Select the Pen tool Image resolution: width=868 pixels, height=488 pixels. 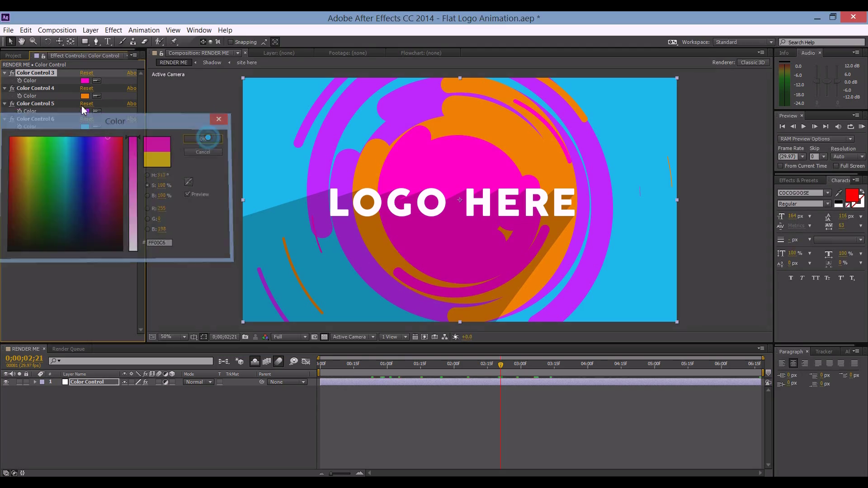pos(96,42)
